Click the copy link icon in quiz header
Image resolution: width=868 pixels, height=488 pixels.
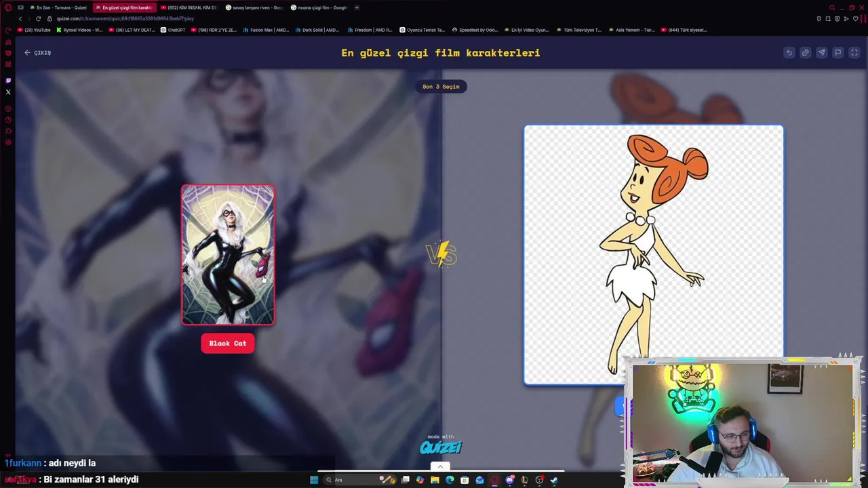pos(806,52)
